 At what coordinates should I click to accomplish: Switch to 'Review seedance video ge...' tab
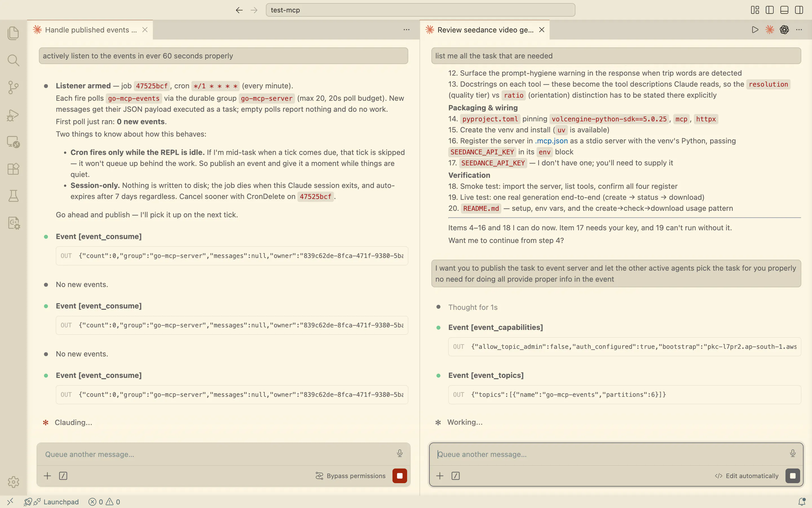pyautogui.click(x=485, y=30)
